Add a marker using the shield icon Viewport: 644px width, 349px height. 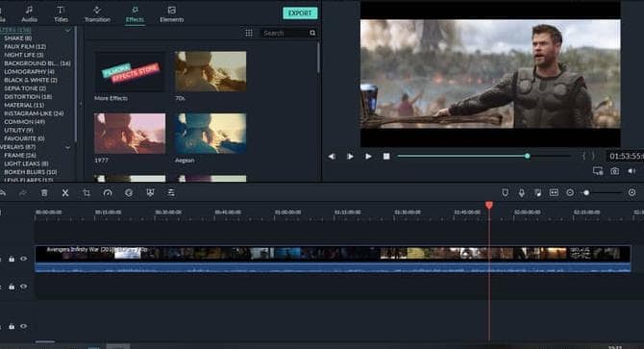pos(506,192)
